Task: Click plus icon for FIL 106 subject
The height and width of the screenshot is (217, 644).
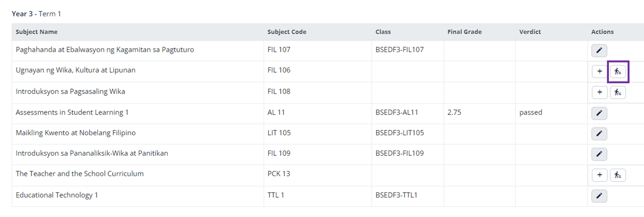Action: (600, 71)
